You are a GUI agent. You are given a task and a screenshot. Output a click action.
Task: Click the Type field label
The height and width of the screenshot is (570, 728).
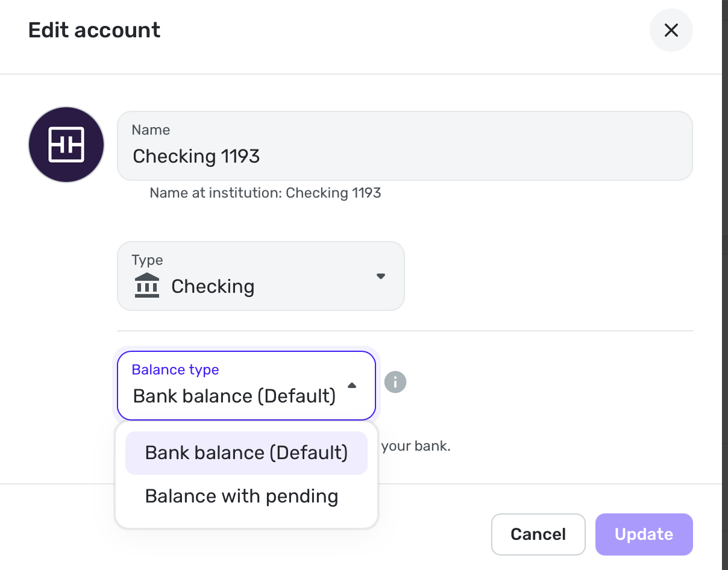coord(147,260)
